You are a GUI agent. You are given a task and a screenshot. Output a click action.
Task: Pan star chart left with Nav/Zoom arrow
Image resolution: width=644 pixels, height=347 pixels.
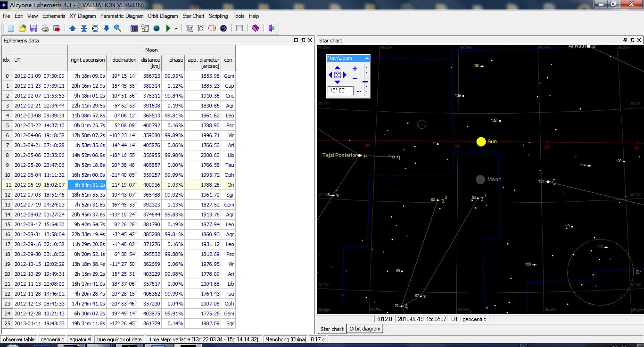tap(330, 75)
